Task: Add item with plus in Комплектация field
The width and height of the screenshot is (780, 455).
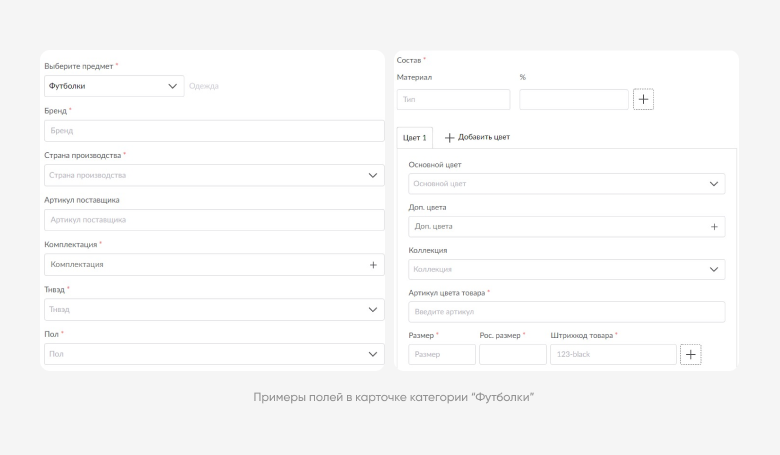Action: tap(373, 265)
